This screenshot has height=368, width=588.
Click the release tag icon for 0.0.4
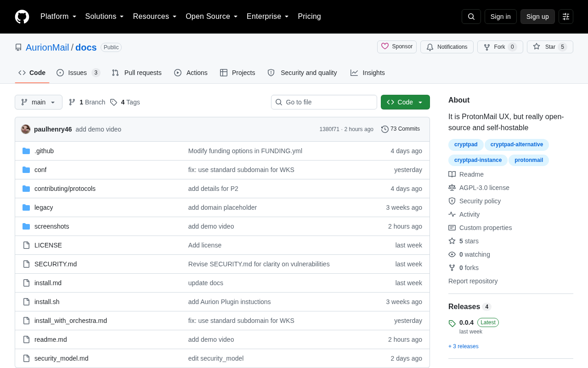click(452, 323)
